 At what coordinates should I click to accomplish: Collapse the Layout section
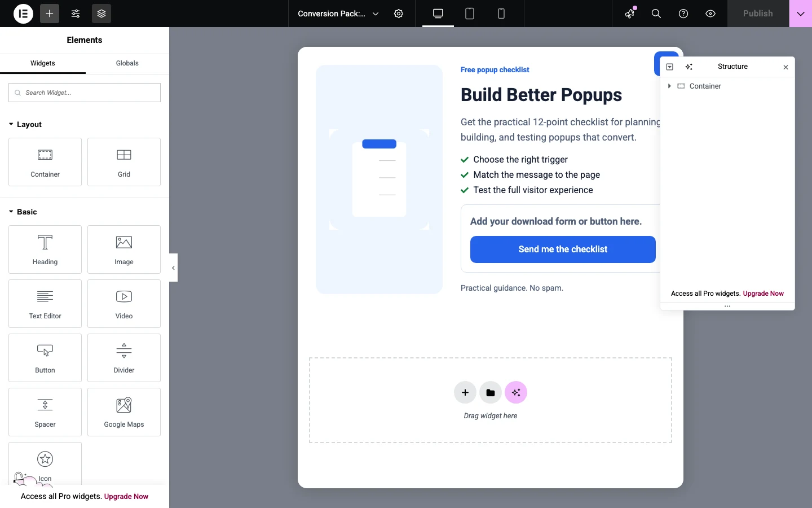25,124
